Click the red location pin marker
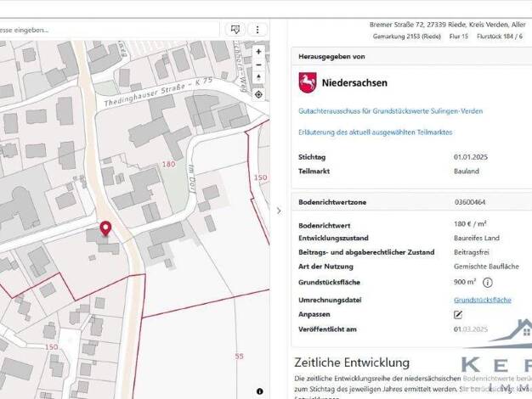This screenshot has width=532, height=399. click(x=106, y=228)
